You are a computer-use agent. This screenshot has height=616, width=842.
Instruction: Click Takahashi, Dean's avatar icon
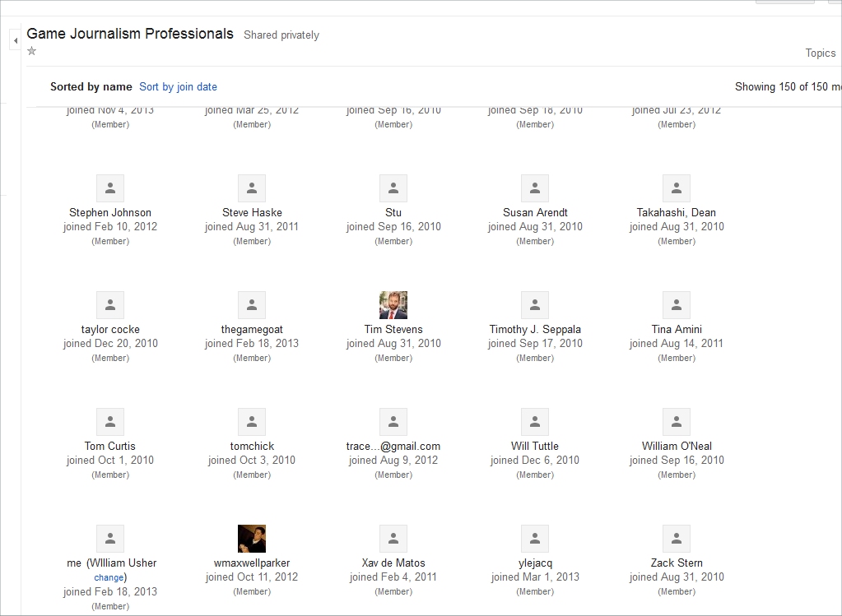pyautogui.click(x=677, y=188)
